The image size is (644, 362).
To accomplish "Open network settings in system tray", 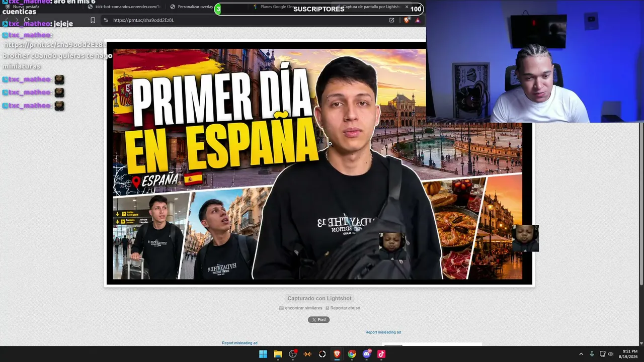I will click(602, 354).
